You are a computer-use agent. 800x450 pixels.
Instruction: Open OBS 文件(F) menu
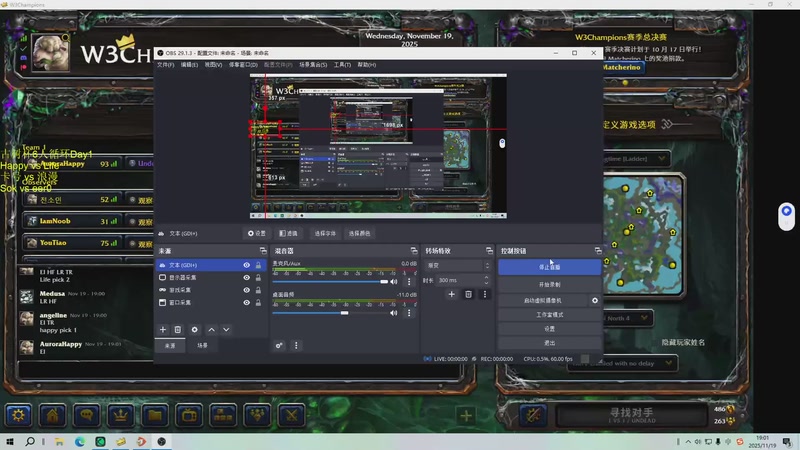click(x=165, y=65)
